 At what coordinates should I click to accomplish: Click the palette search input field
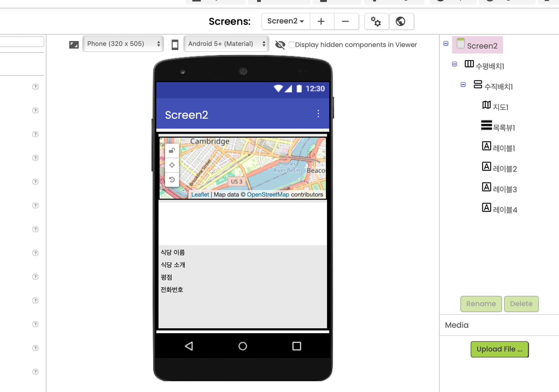tap(22, 42)
